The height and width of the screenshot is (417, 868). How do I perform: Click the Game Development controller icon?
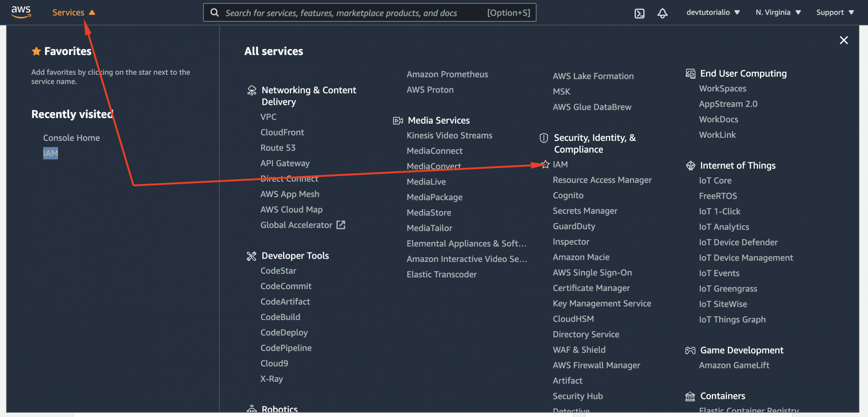click(690, 350)
